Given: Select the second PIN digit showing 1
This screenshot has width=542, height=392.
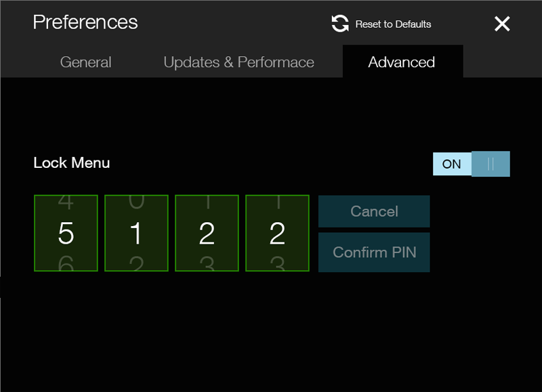Looking at the screenshot, I should click(x=136, y=234).
